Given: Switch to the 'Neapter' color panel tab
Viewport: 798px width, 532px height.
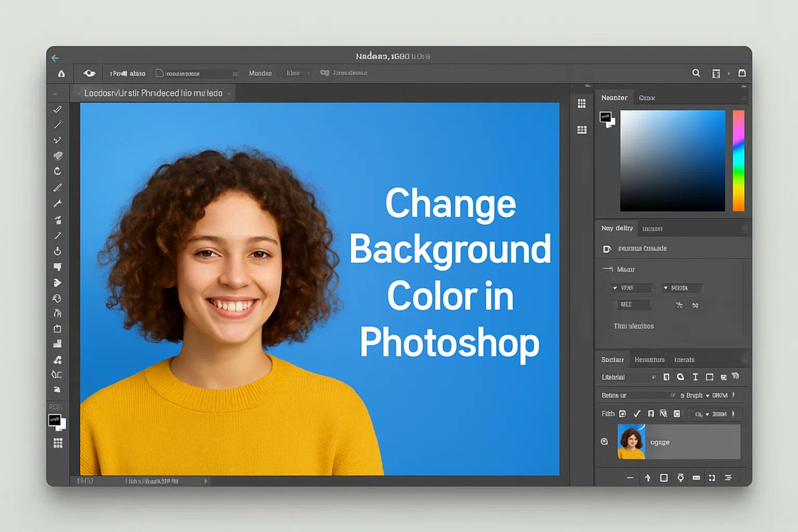Looking at the screenshot, I should pyautogui.click(x=614, y=98).
